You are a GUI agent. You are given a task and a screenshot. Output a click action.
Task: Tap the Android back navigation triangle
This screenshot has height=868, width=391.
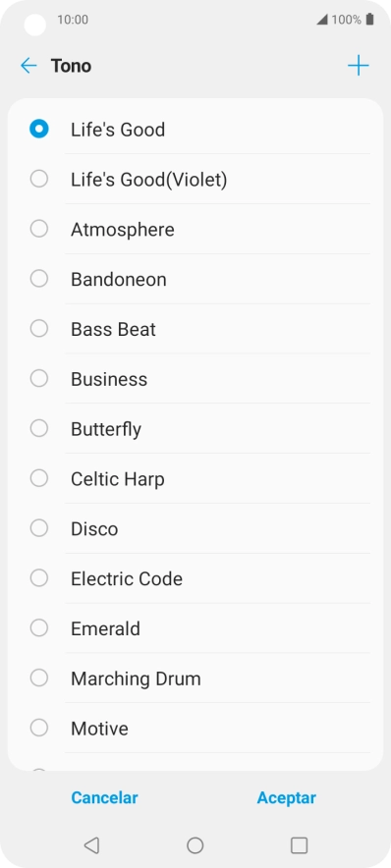pos(91,844)
